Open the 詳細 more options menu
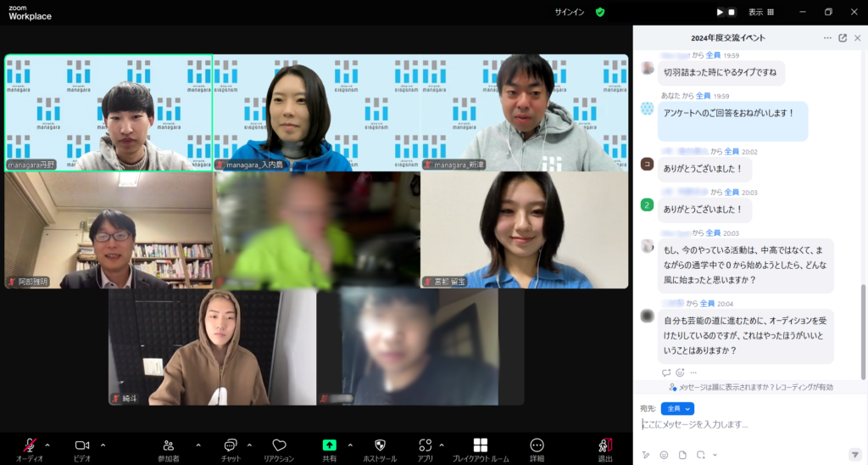Viewport: 868px width, 465px height. point(537,450)
